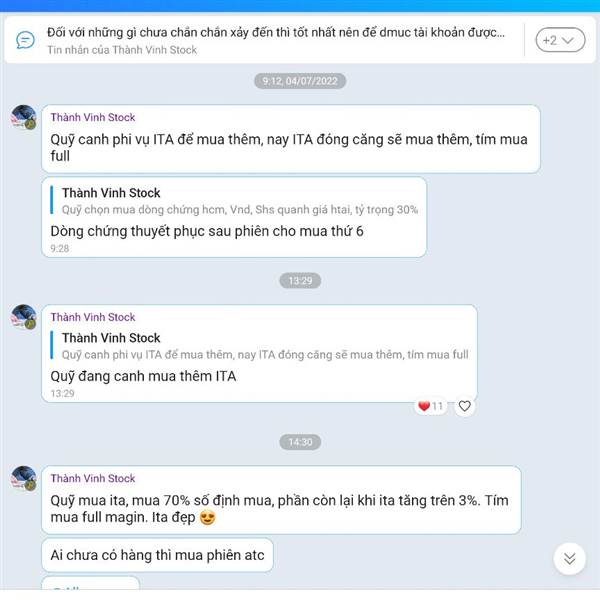Click the 13:29 time separator badge
This screenshot has width=600, height=600.
(300, 280)
